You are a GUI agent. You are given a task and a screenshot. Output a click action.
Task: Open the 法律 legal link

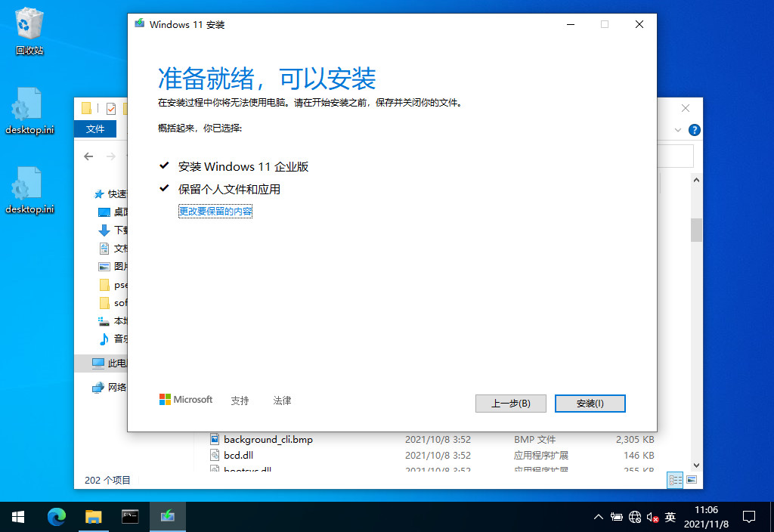point(282,401)
